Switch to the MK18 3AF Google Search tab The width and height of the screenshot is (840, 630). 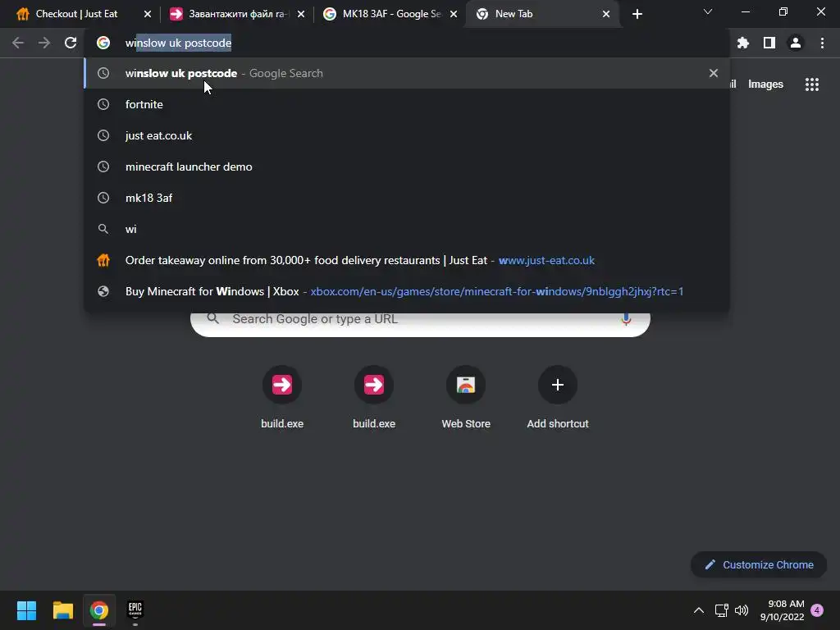[x=390, y=14]
